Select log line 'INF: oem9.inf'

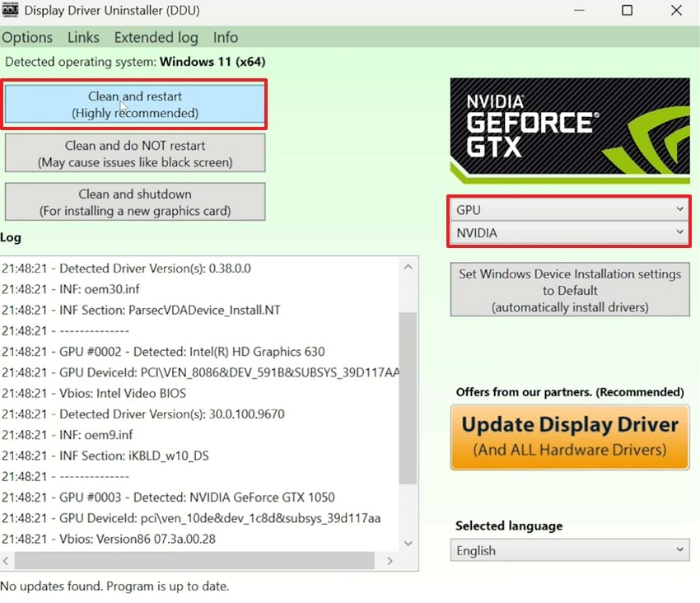pyautogui.click(x=68, y=435)
